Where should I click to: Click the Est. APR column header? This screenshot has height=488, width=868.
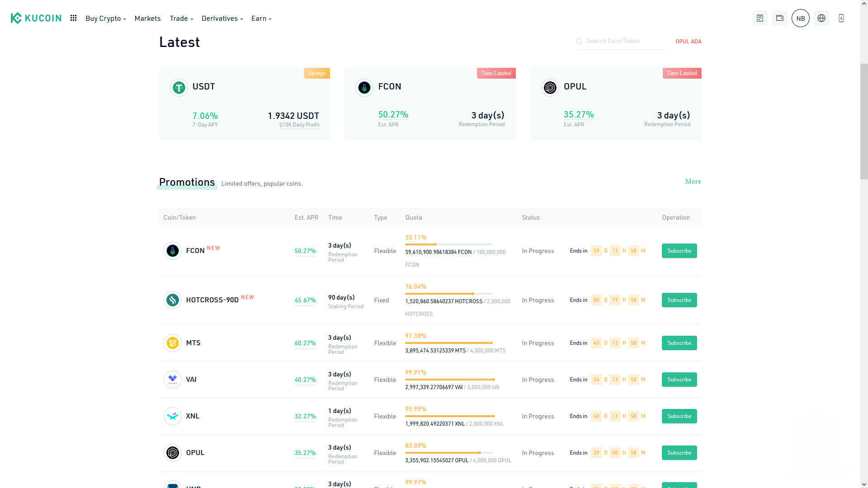(x=307, y=217)
